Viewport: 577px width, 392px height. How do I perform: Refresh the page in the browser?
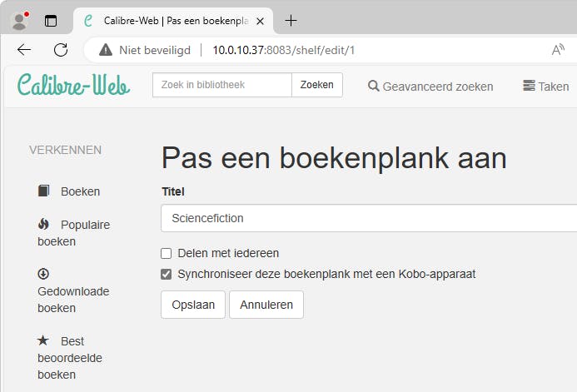point(61,50)
